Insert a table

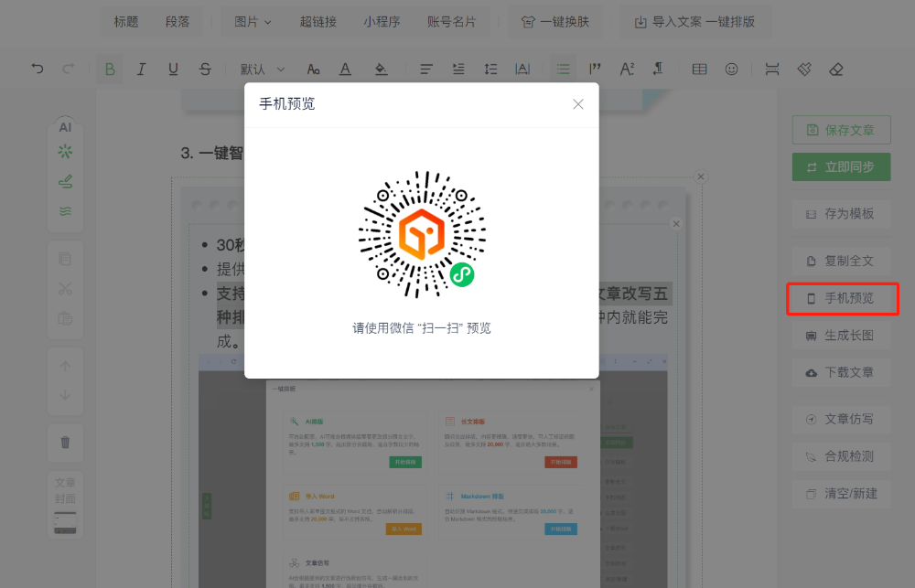click(700, 69)
